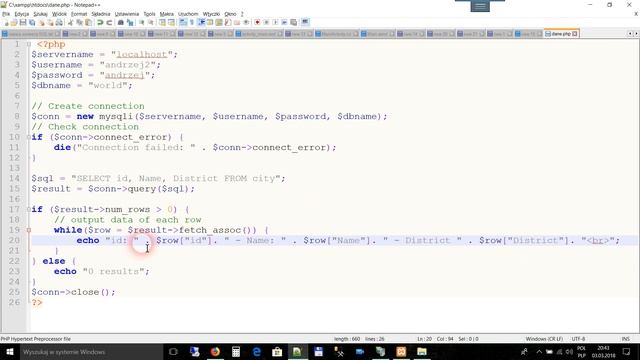
Task: Click the Redo arrow icon
Action: coord(109,22)
